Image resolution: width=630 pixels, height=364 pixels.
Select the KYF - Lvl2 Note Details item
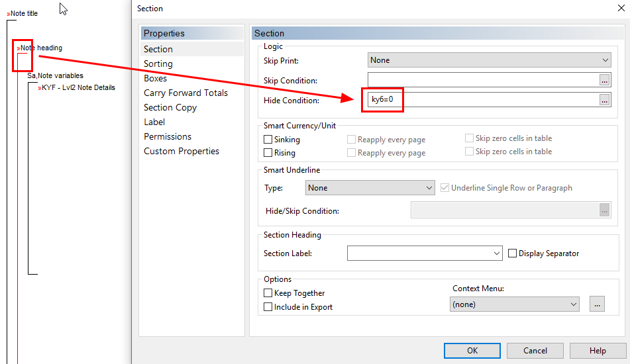(76, 87)
